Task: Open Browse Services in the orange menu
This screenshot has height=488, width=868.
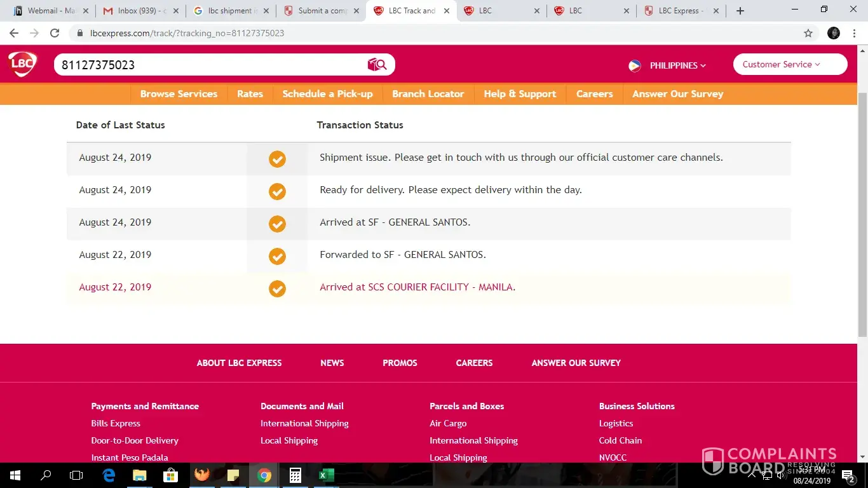Action: pyautogui.click(x=179, y=94)
